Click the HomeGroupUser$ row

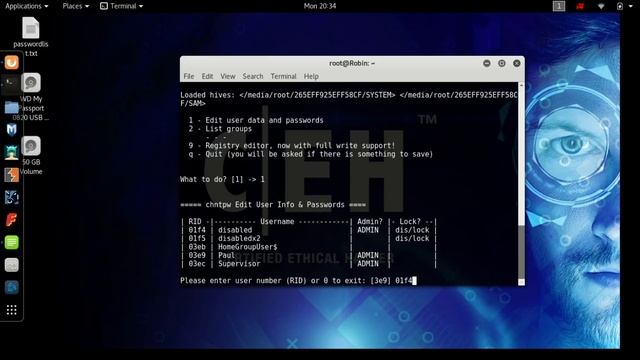click(x=309, y=247)
